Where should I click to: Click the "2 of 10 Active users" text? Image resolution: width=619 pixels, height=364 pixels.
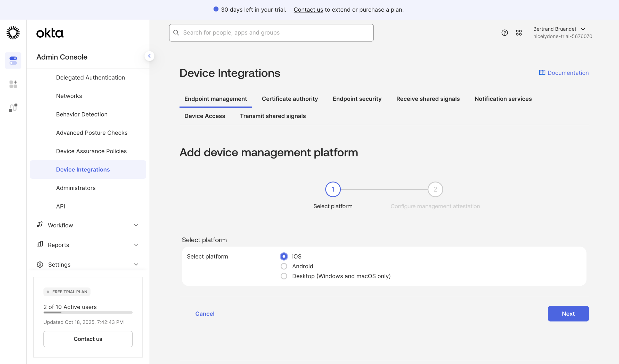70,307
